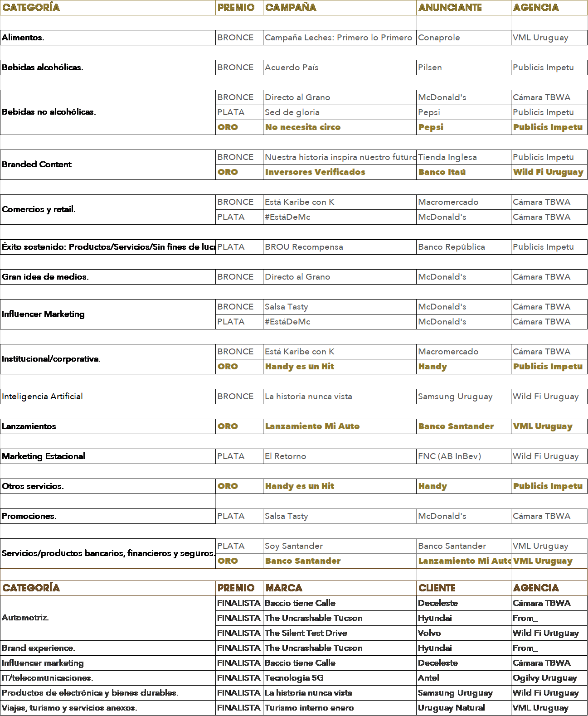Select the 'Bebidas no alcohólicas.' category cell
Viewport: 588px width, 716px height.
click(x=108, y=112)
